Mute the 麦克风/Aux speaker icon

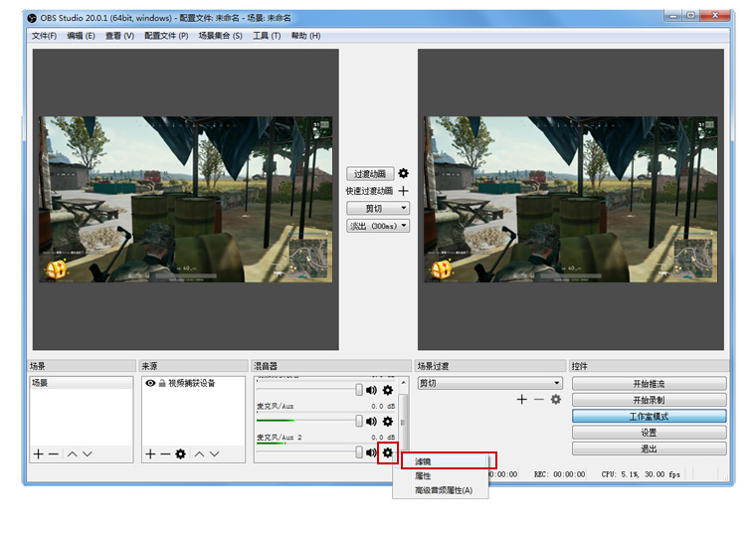(x=371, y=422)
